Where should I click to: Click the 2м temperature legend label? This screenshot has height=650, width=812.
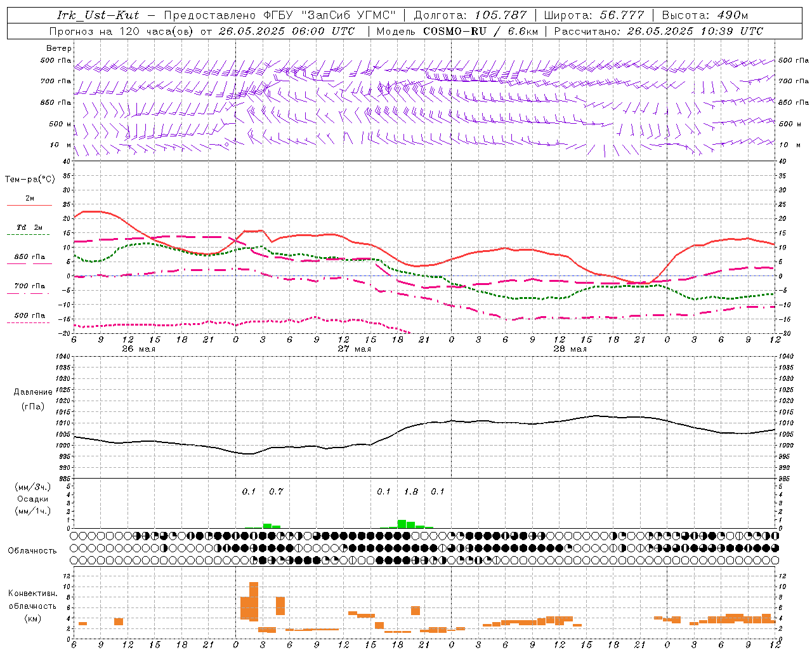[x=29, y=199]
